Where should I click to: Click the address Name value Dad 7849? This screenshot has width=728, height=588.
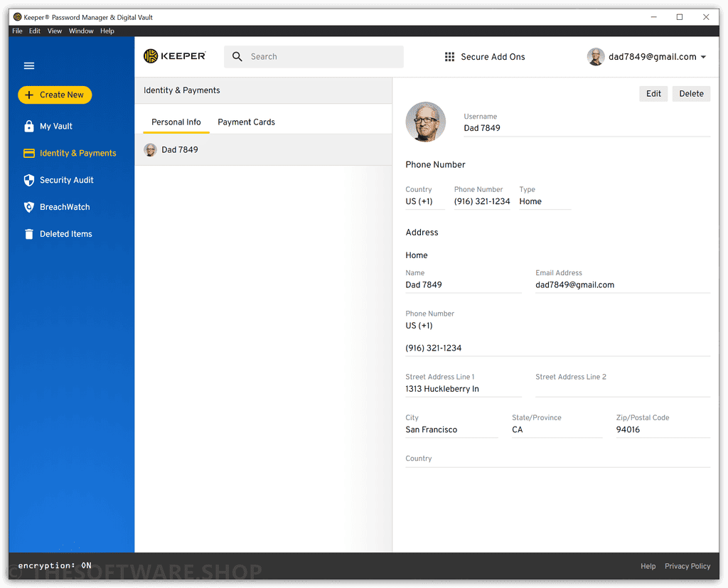pos(424,285)
